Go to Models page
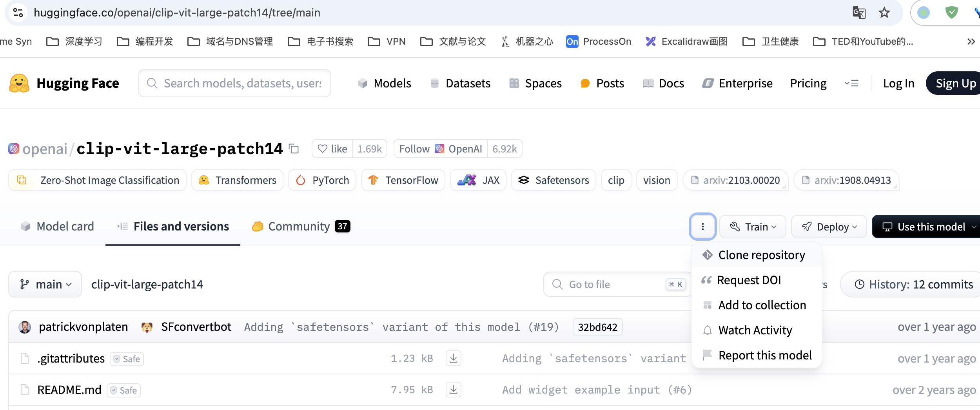 coord(385,83)
